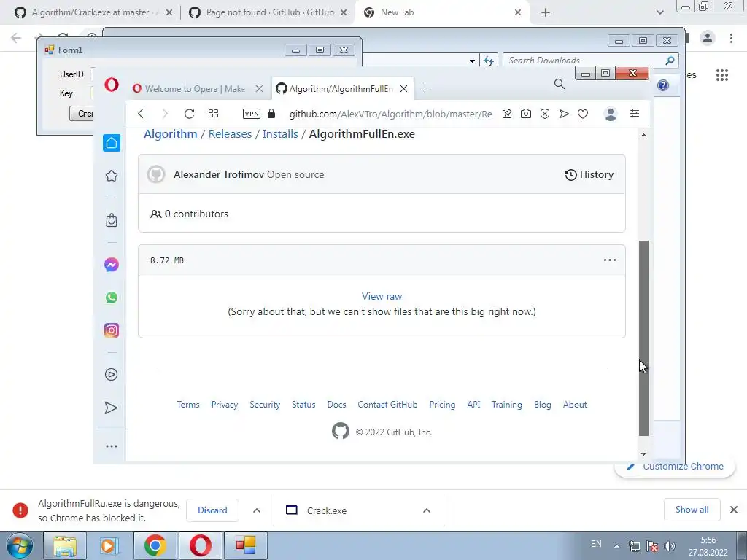Show hidden system tray icons

[x=616, y=545]
